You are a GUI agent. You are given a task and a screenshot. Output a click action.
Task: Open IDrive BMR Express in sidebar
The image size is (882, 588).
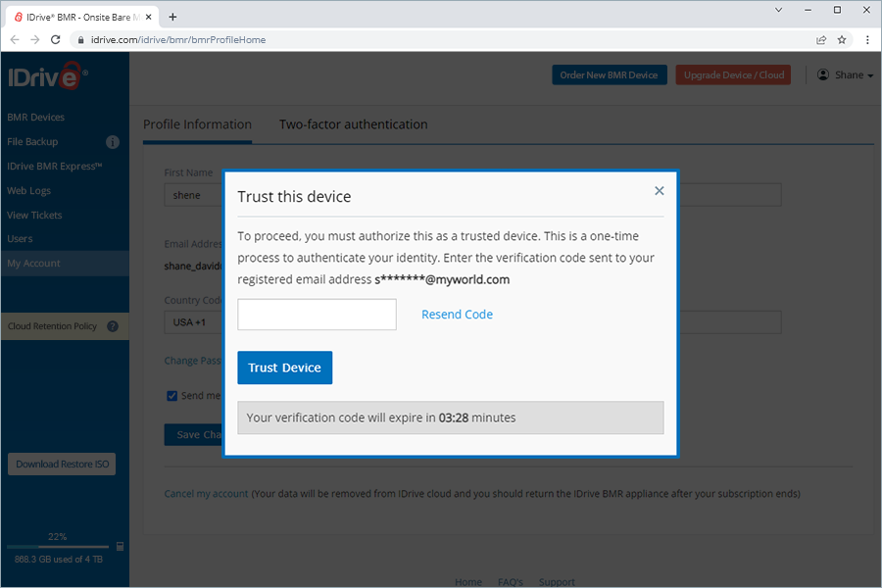coord(55,166)
